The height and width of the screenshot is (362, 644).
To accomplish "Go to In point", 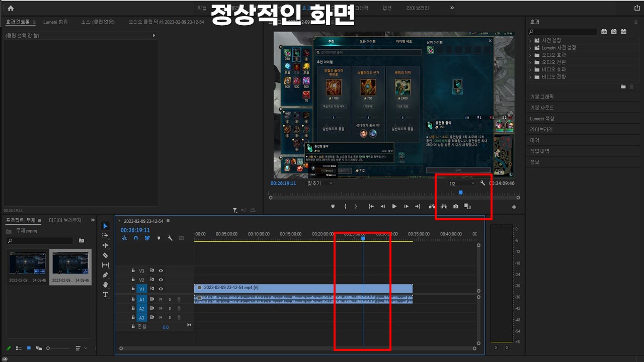I will coord(371,207).
